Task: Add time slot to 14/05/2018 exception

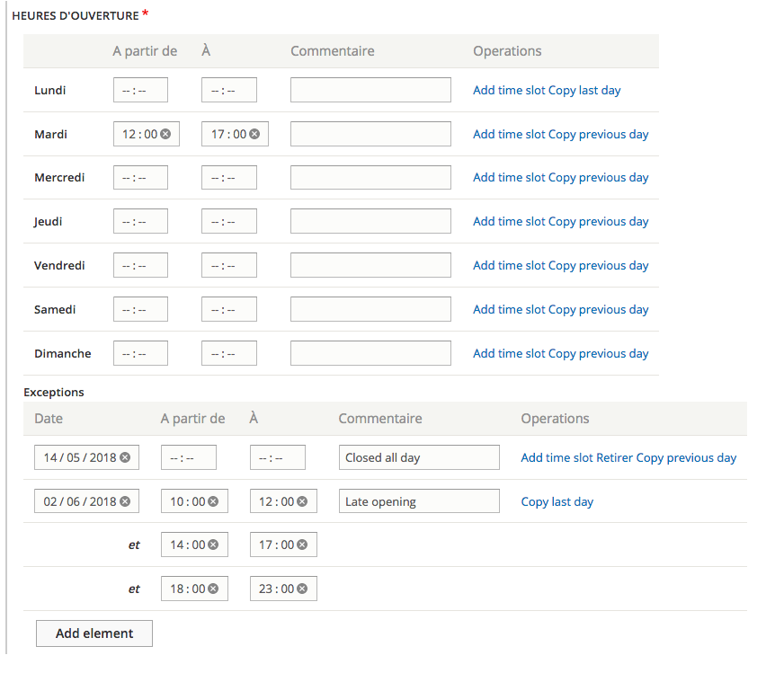Action: click(x=557, y=457)
